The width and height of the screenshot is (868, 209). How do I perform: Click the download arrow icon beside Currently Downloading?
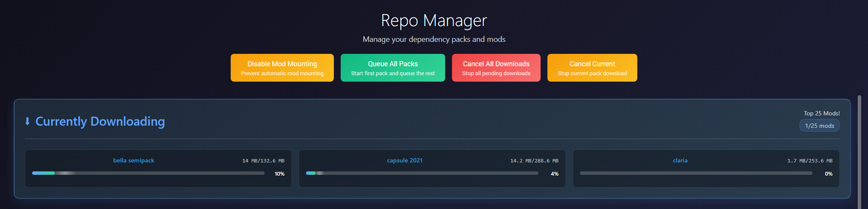[27, 121]
